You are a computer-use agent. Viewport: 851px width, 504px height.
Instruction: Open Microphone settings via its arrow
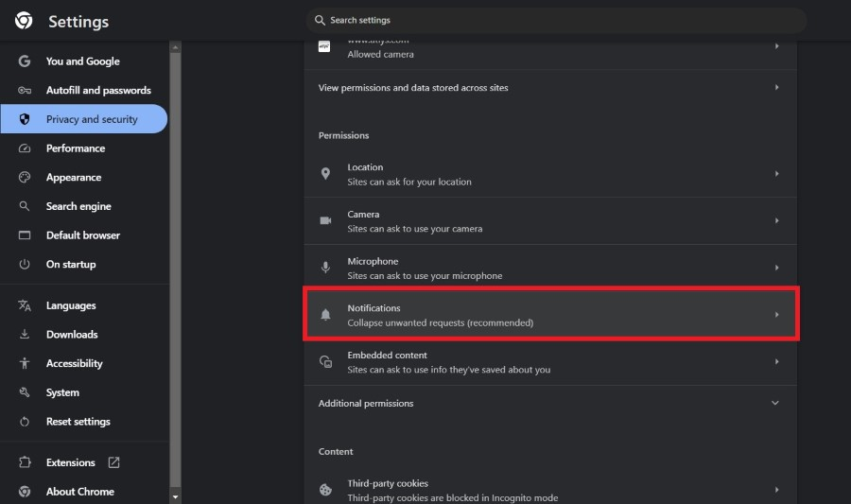click(x=777, y=268)
